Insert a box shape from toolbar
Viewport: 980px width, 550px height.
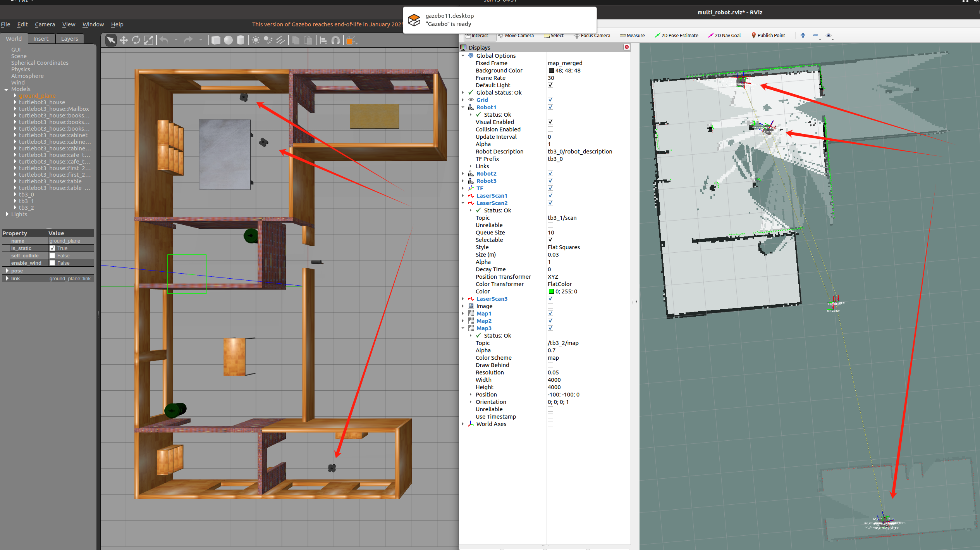coord(216,40)
